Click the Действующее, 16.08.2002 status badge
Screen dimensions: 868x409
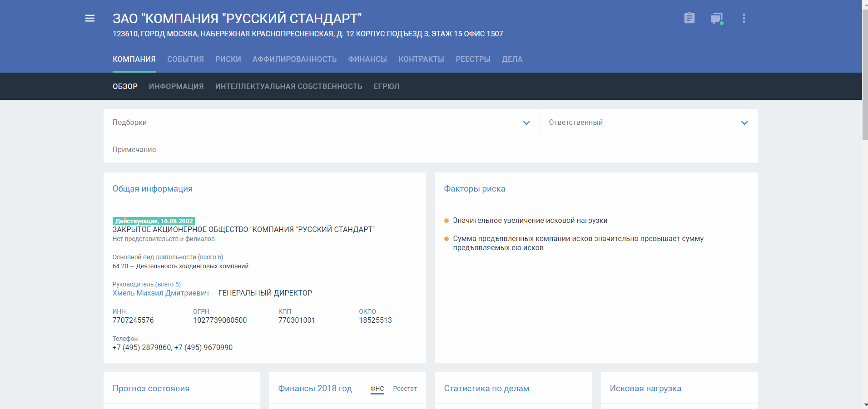pyautogui.click(x=154, y=221)
